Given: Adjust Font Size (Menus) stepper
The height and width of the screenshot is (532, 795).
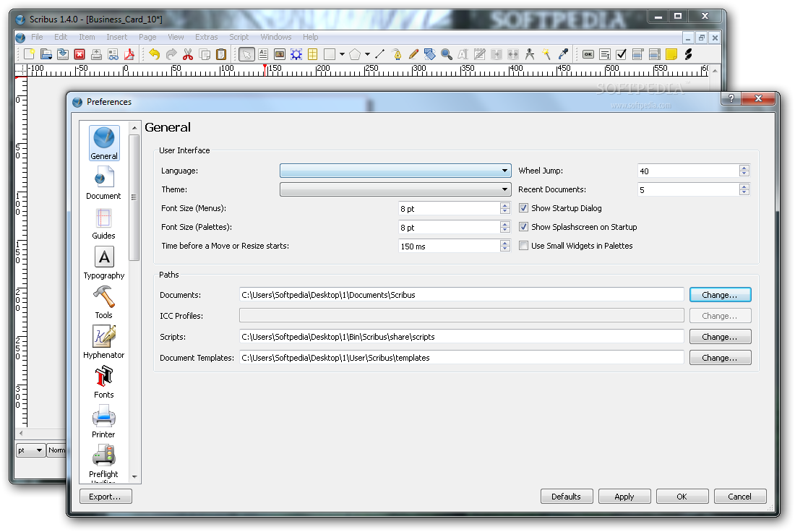Looking at the screenshot, I should (505, 208).
